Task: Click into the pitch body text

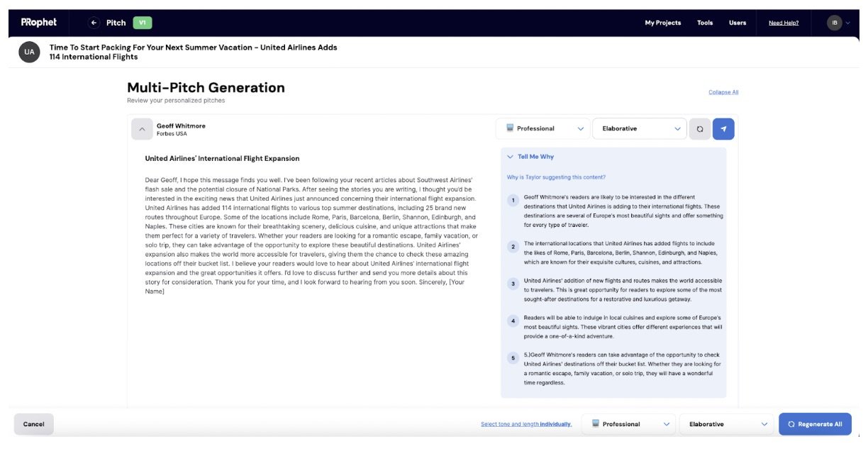Action: (x=311, y=235)
